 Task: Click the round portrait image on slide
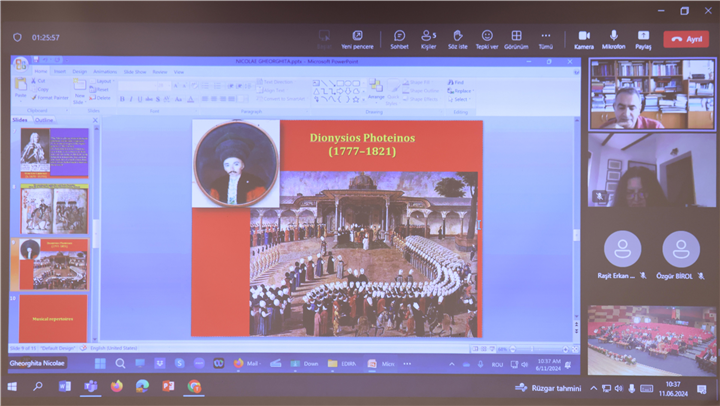pyautogui.click(x=236, y=164)
